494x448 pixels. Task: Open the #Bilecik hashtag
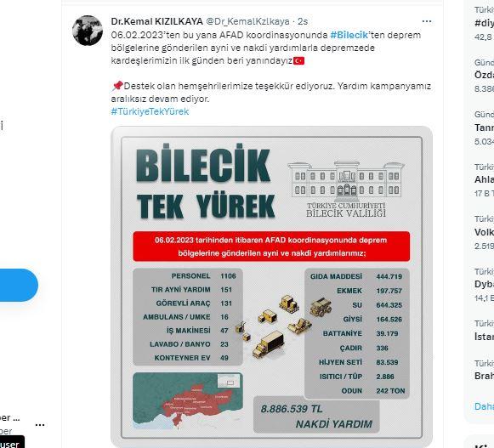click(349, 35)
